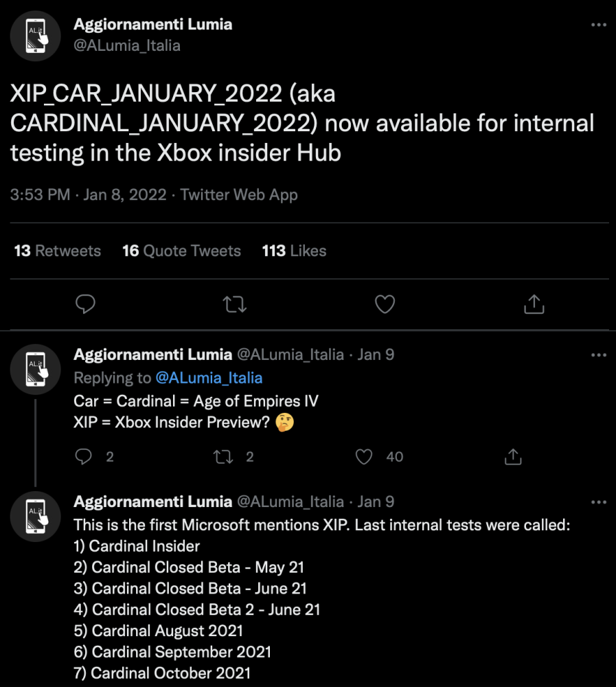The image size is (616, 687).
Task: View the 113 Likes list
Action: [294, 251]
